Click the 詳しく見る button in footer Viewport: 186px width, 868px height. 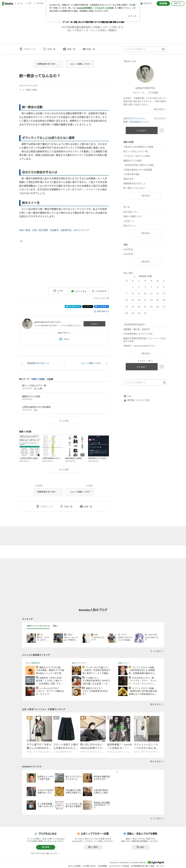coord(93,847)
